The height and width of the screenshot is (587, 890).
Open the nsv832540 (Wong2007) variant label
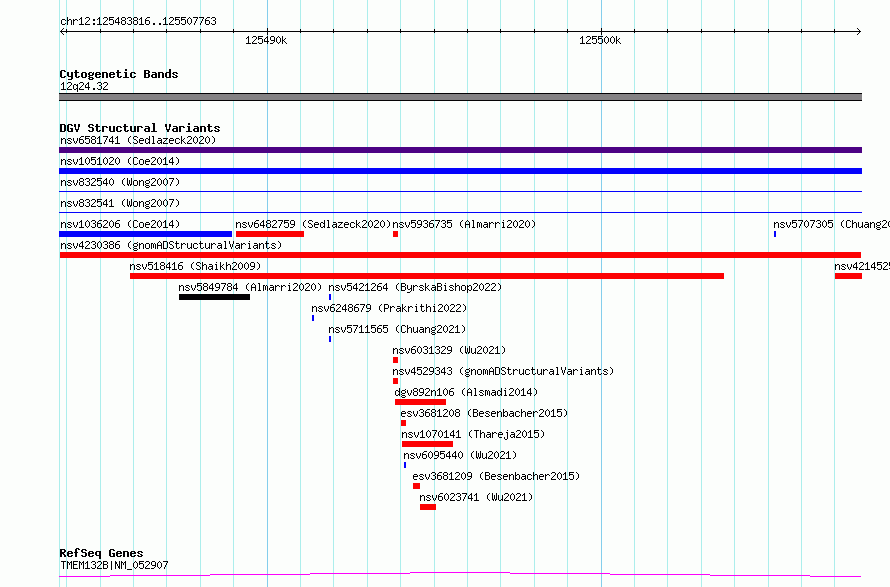120,182
